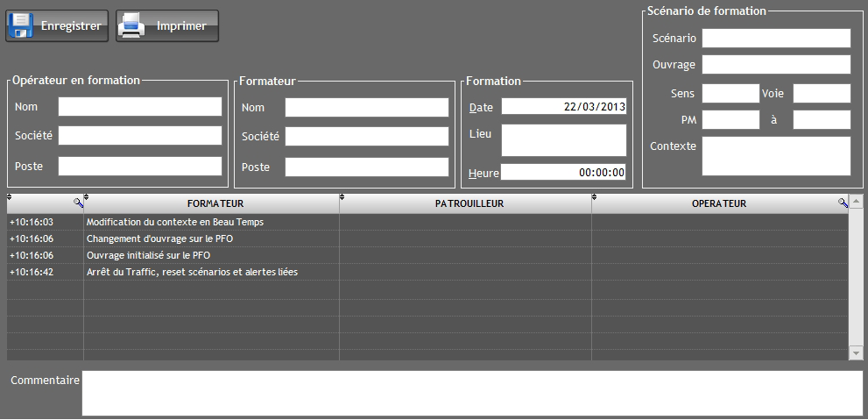The width and height of the screenshot is (868, 420).
Task: Click the sort arrows in the FORMATEUR column header
Action: pyautogui.click(x=87, y=197)
